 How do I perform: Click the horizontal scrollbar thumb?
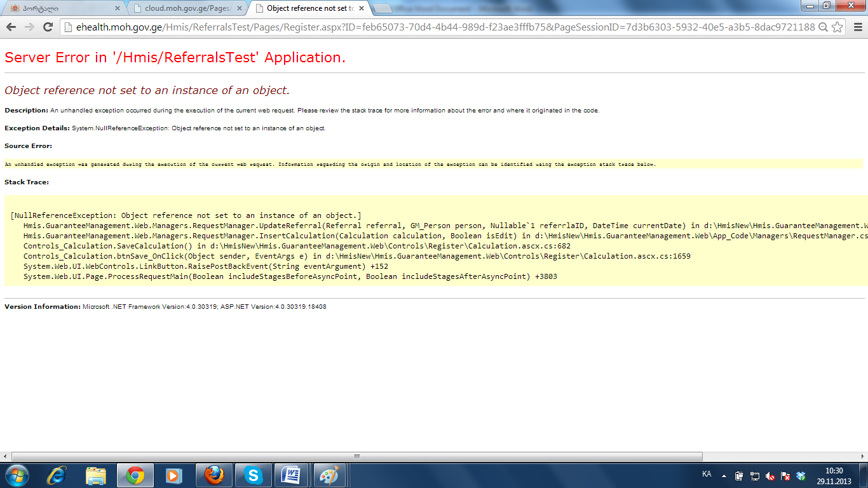pyautogui.click(x=356, y=456)
